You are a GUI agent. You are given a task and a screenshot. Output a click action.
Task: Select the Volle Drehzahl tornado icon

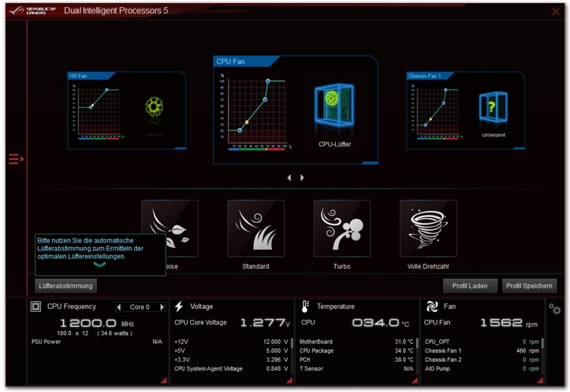coord(428,228)
